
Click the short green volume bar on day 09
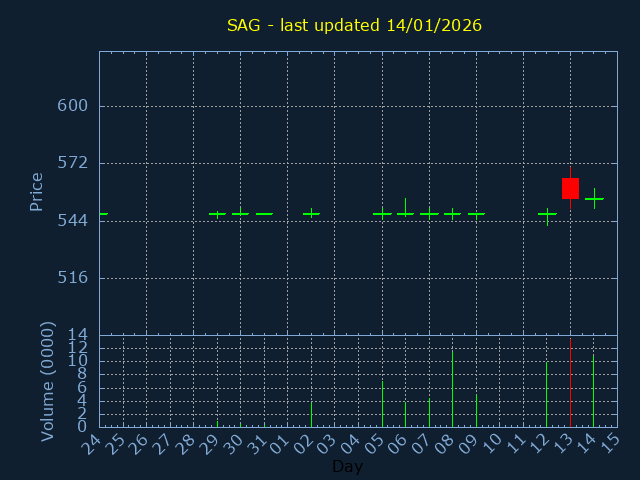tap(476, 411)
